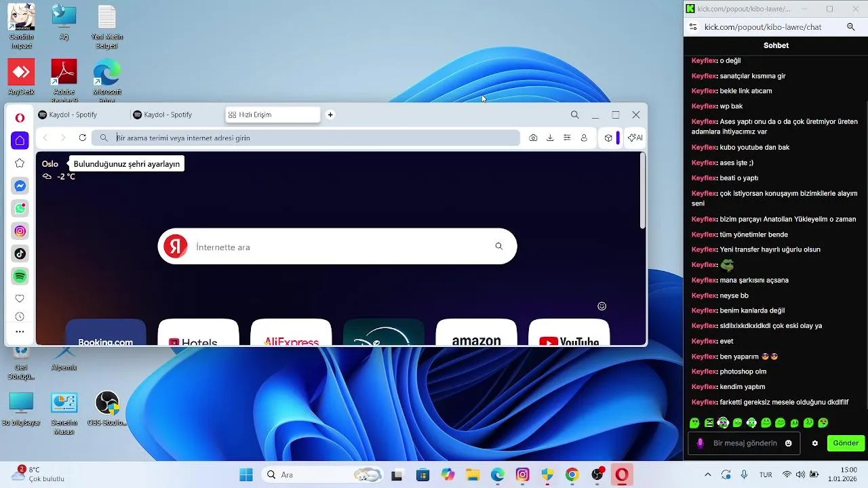Open the Aria AI button
Screen dimensions: 868x488
coord(635,138)
